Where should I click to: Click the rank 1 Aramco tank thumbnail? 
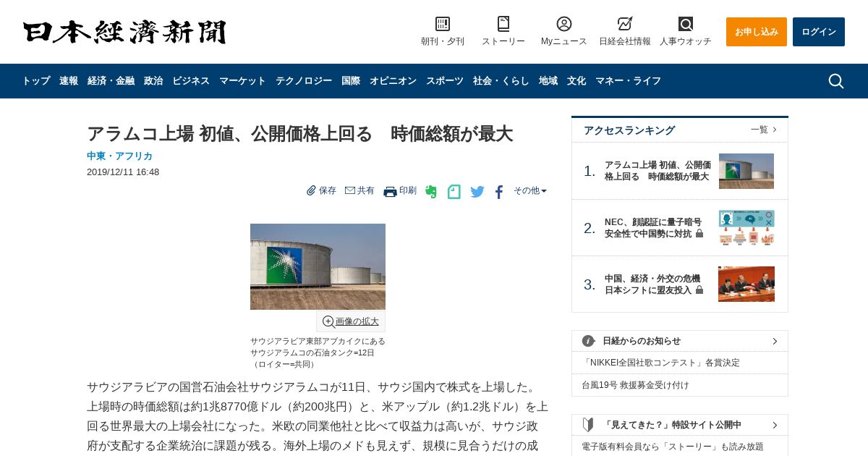[746, 171]
